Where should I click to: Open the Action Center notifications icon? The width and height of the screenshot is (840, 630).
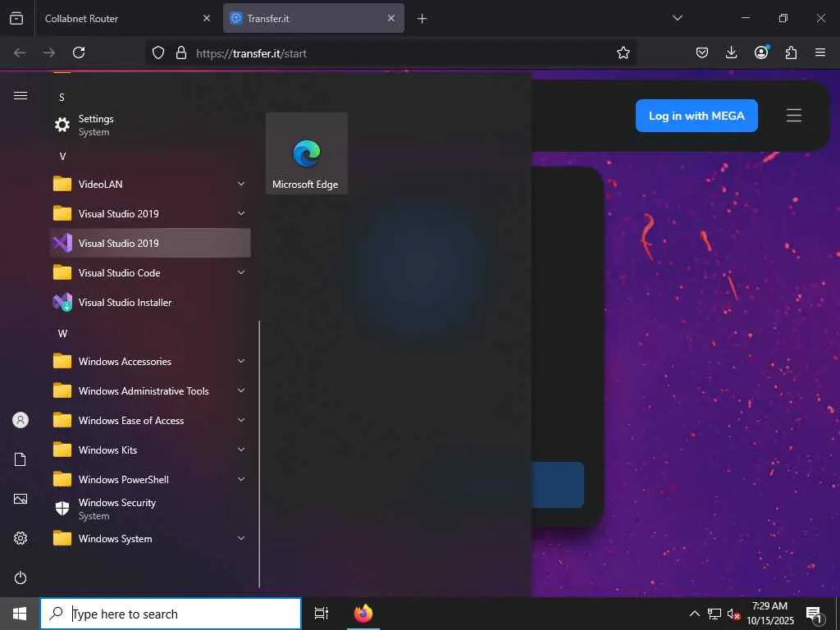pos(814,614)
